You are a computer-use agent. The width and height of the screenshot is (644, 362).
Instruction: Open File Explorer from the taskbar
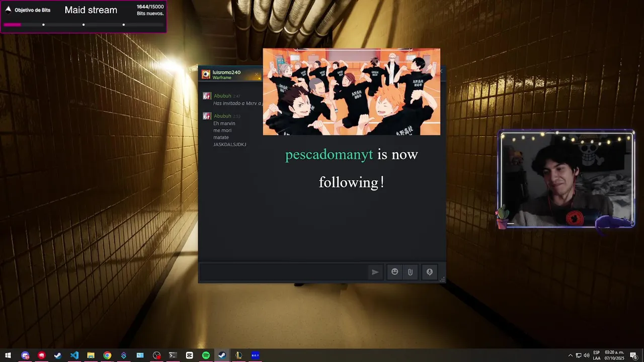[91, 355]
